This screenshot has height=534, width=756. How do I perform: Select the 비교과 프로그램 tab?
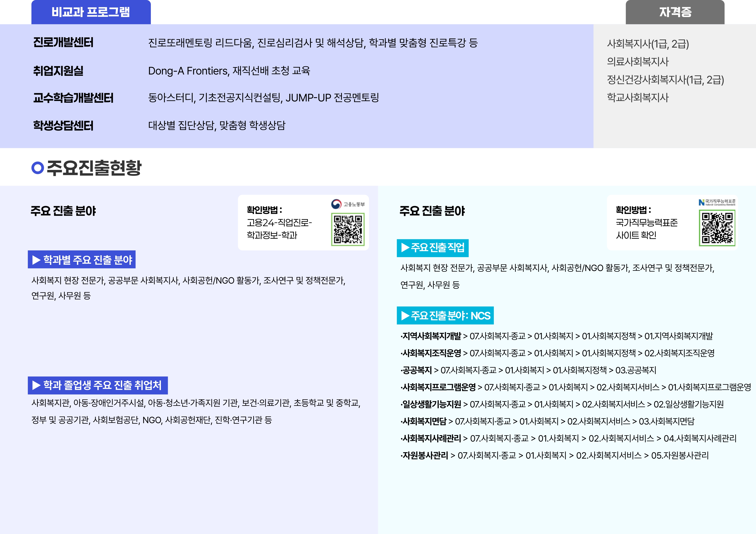pyautogui.click(x=91, y=12)
